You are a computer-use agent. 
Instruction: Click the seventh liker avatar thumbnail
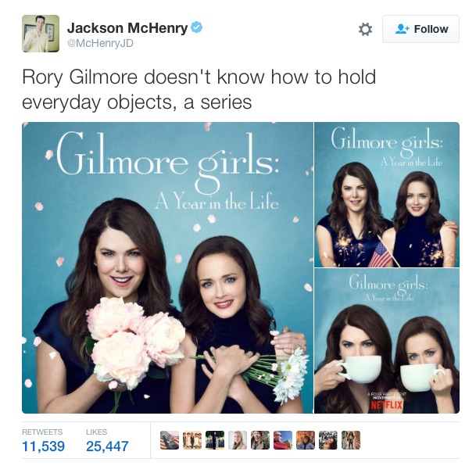click(x=306, y=440)
